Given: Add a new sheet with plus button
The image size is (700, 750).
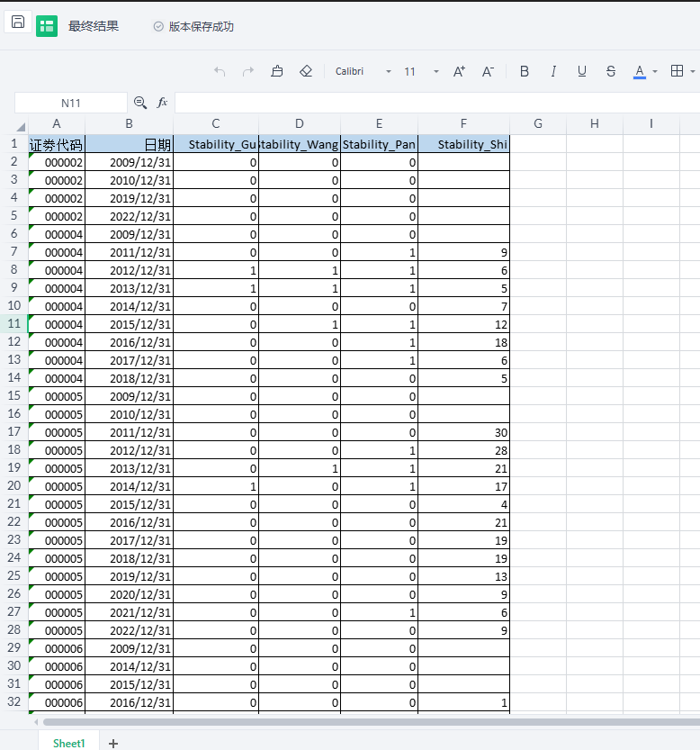Looking at the screenshot, I should [113, 743].
